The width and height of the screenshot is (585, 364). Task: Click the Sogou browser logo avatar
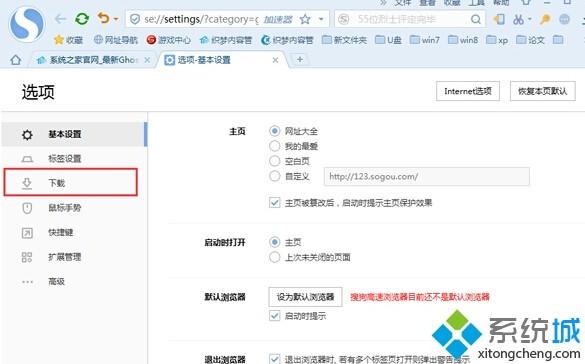(27, 24)
